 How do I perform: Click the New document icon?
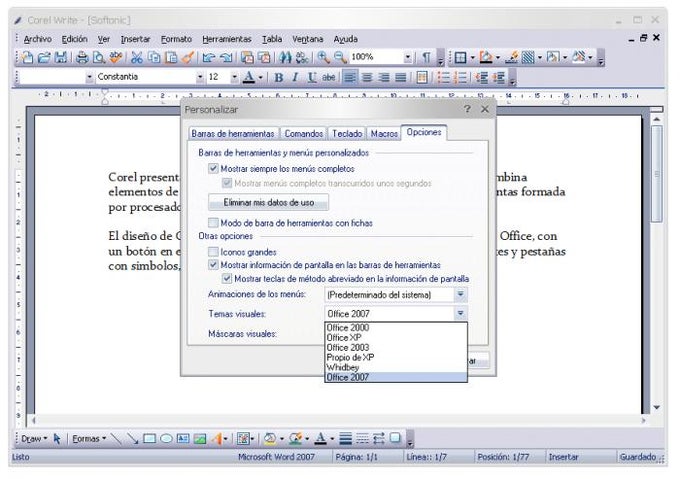click(27, 57)
